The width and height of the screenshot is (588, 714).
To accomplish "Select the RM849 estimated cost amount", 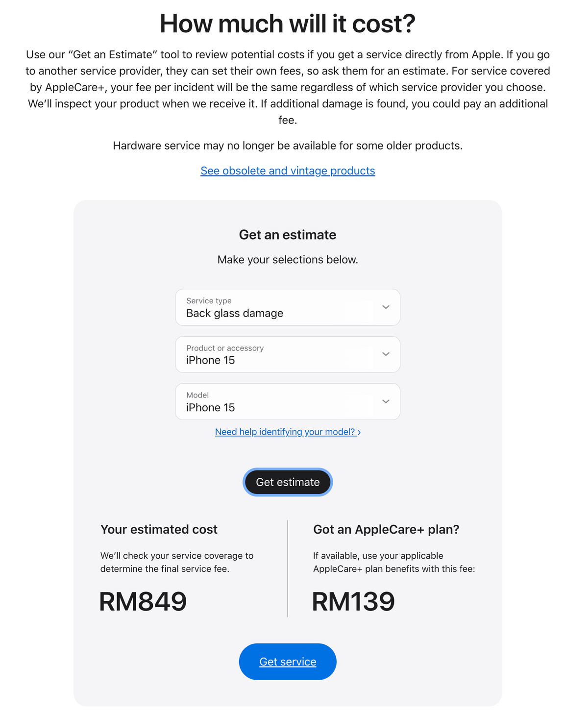I will [143, 601].
